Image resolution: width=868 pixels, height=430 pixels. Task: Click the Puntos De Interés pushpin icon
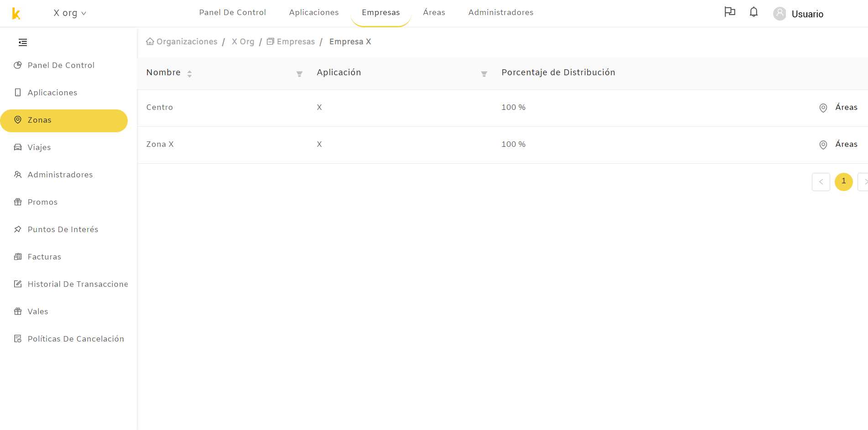tap(18, 229)
